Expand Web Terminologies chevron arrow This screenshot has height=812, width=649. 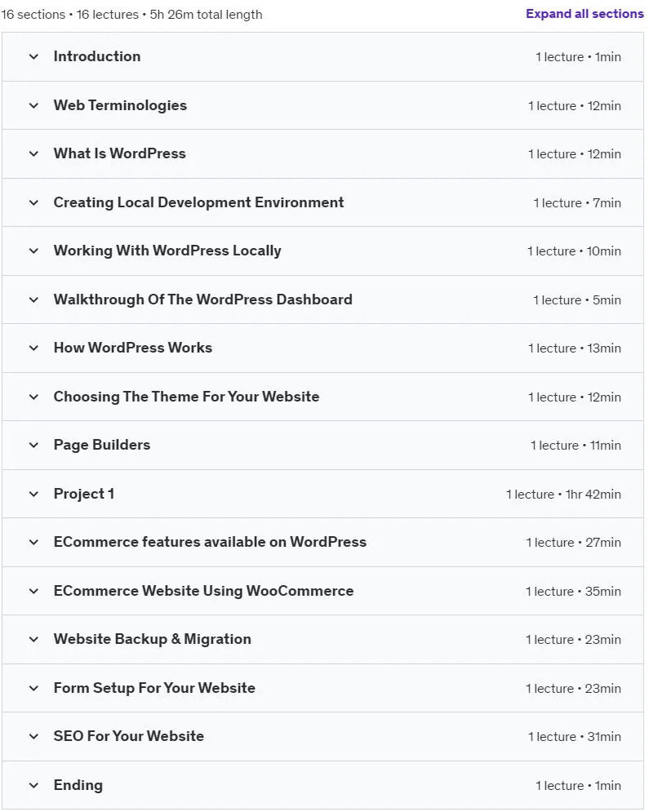point(33,105)
